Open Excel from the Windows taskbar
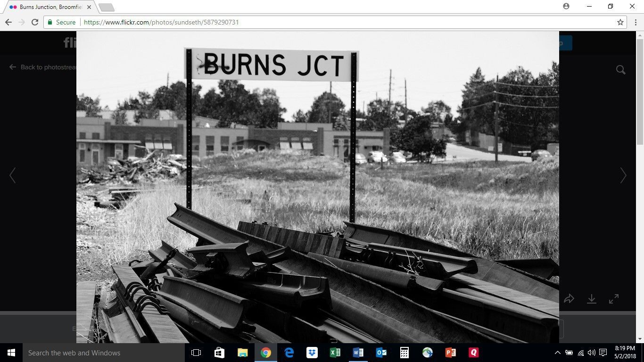This screenshot has width=644, height=362. pyautogui.click(x=335, y=353)
